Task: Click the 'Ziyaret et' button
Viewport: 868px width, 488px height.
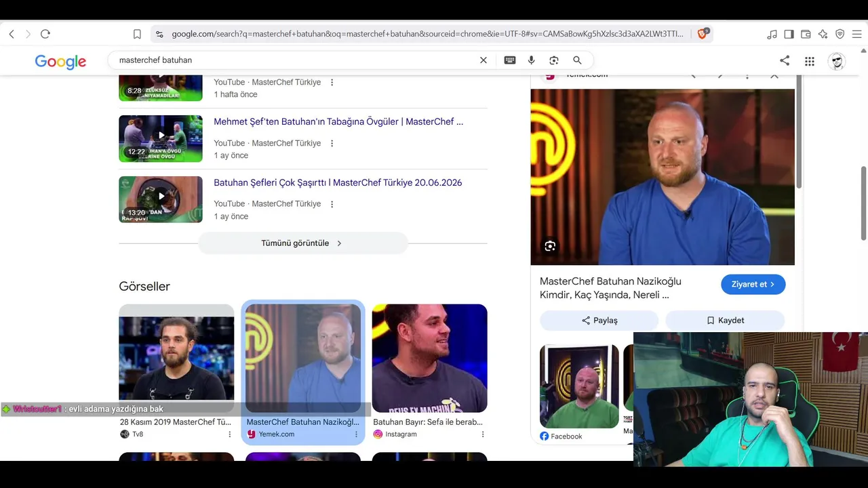Action: pos(753,285)
